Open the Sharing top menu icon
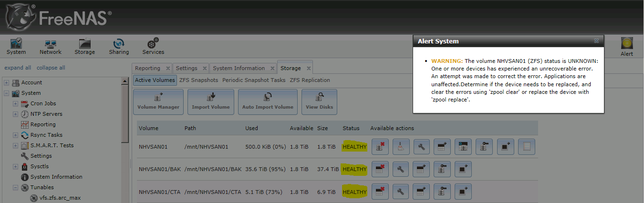644x203 pixels. point(119,46)
